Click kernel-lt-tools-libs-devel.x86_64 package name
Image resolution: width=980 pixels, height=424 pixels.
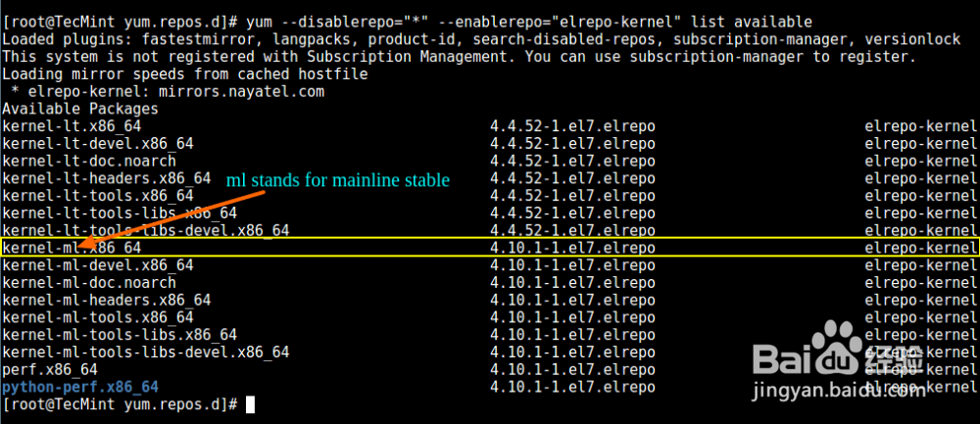coord(146,231)
